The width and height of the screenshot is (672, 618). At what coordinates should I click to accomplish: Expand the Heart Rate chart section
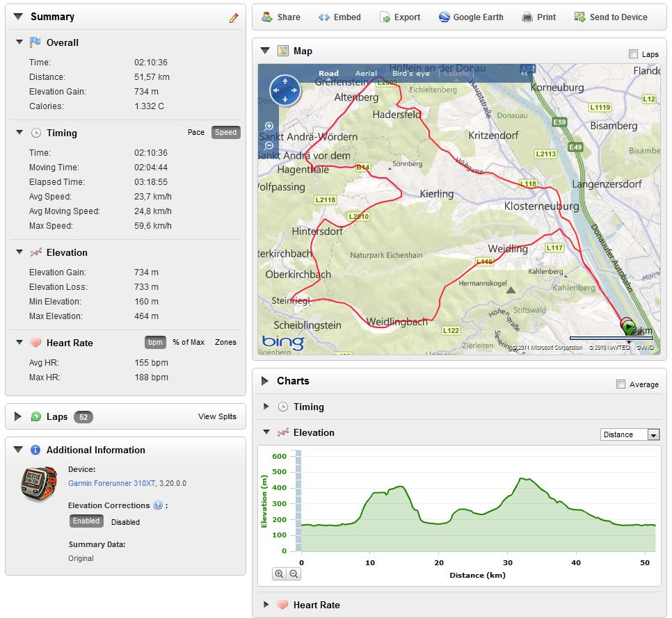266,605
